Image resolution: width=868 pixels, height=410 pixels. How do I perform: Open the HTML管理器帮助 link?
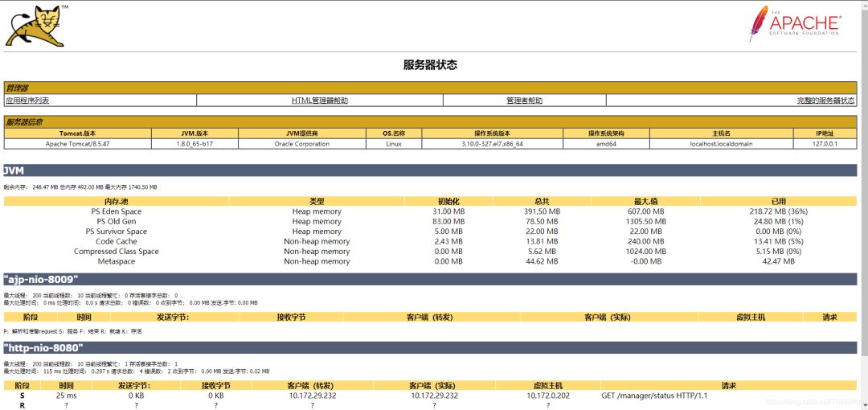click(320, 100)
